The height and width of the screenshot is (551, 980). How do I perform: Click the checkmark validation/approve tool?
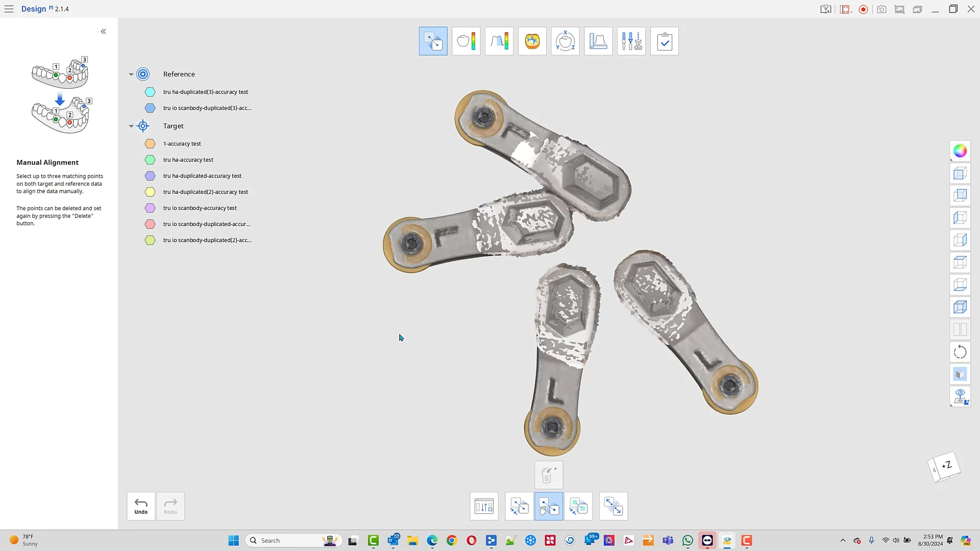(665, 41)
